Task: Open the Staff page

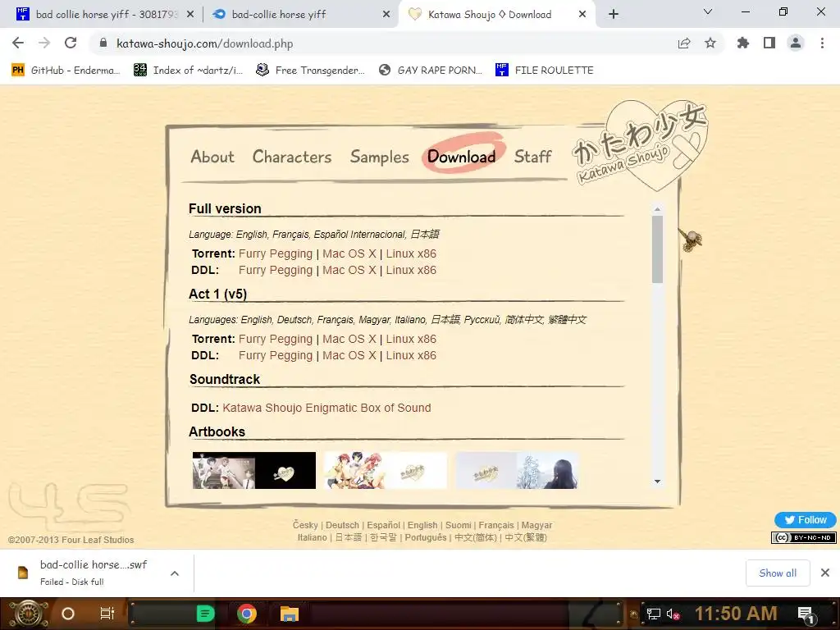Action: tap(532, 157)
